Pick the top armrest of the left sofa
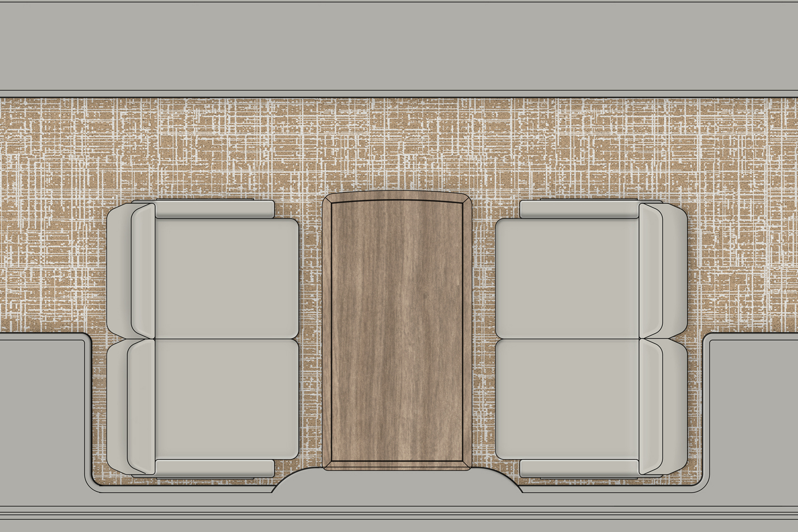This screenshot has width=798, height=532. click(x=214, y=209)
